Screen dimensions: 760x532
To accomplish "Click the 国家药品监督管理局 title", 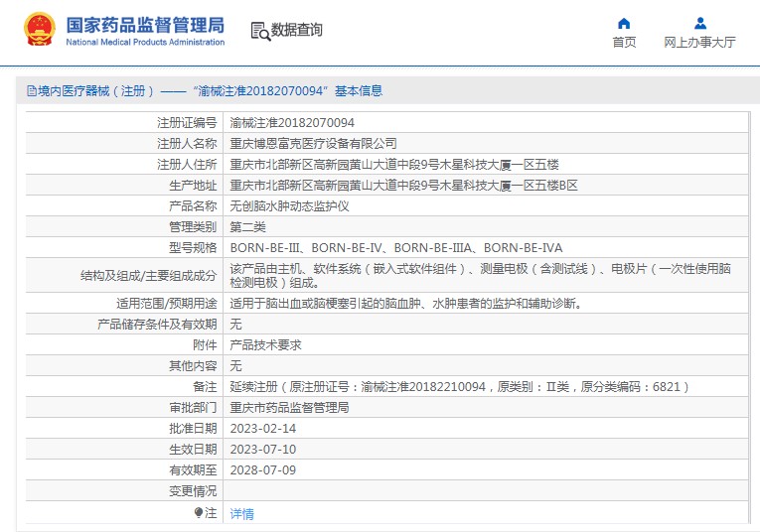I will tap(145, 25).
